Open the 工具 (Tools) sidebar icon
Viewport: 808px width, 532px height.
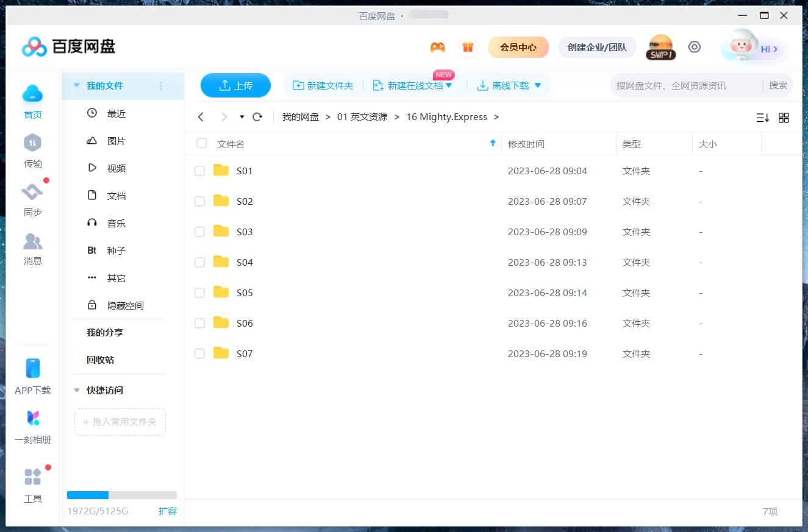pos(32,479)
